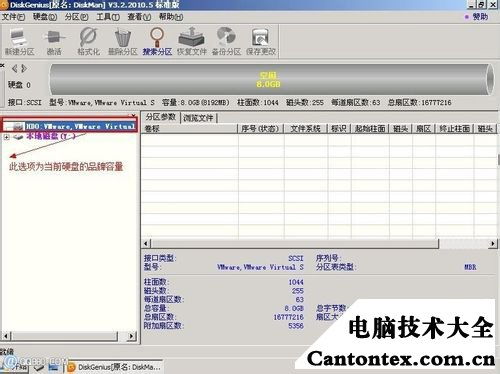500x374 pixels.
Task: Click the 新建分区 (new partition) toolbar icon
Action: click(x=19, y=42)
